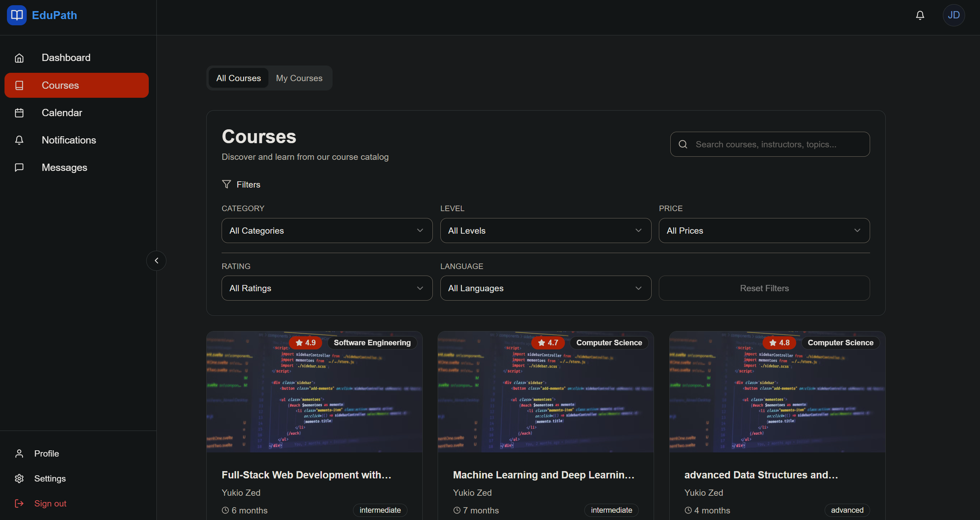Expand the All Categories dropdown
Image resolution: width=980 pixels, height=520 pixels.
click(327, 231)
